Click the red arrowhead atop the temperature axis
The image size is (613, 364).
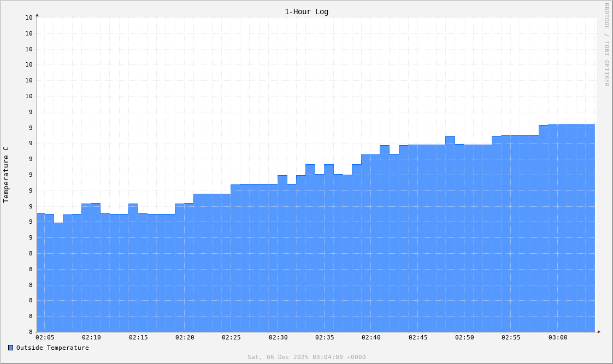[x=37, y=16]
